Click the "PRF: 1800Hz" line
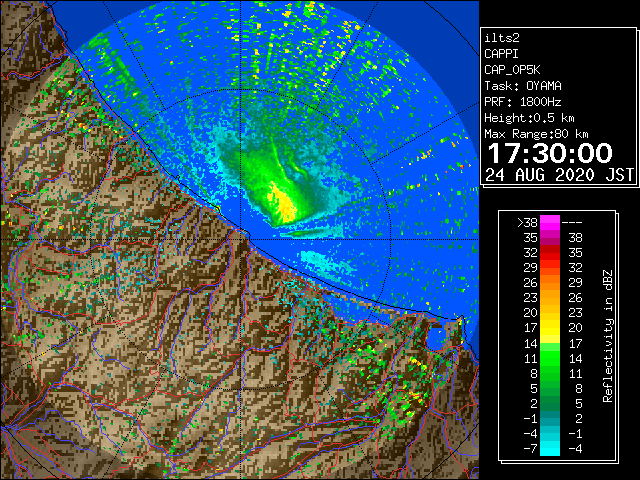This screenshot has height=480, width=640. (523, 102)
